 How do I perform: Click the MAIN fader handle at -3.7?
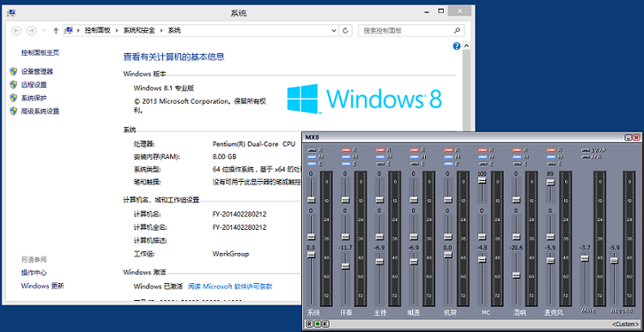click(x=584, y=258)
